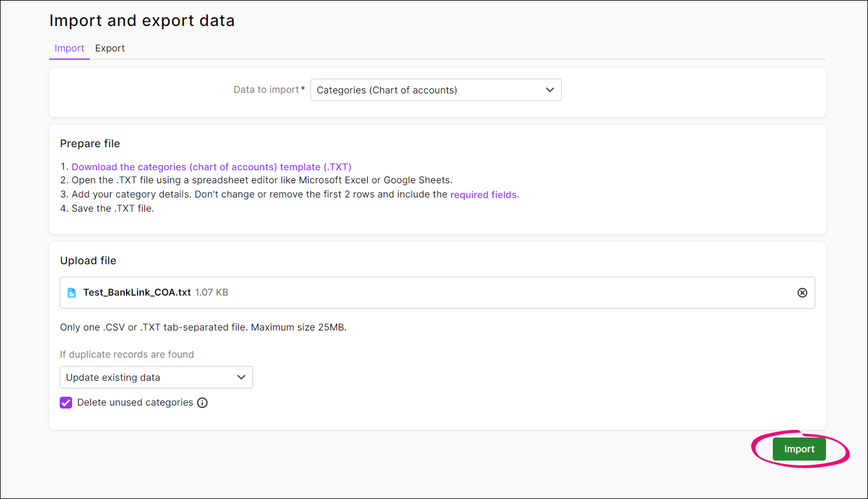Click the Test_BankLink_COA.txt file name

(137, 293)
